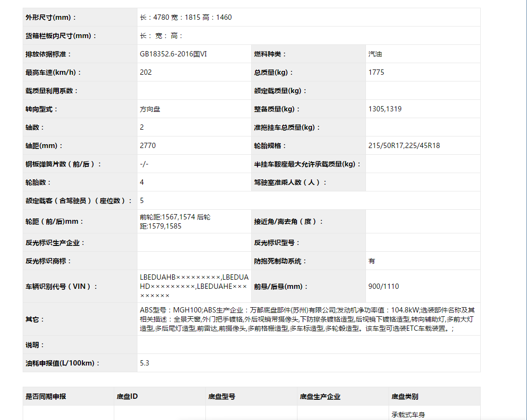This screenshot has width=527, height=420.
Task: Select the dimensions value 长：4780 宽：1815 高：1460
Action: coord(186,17)
